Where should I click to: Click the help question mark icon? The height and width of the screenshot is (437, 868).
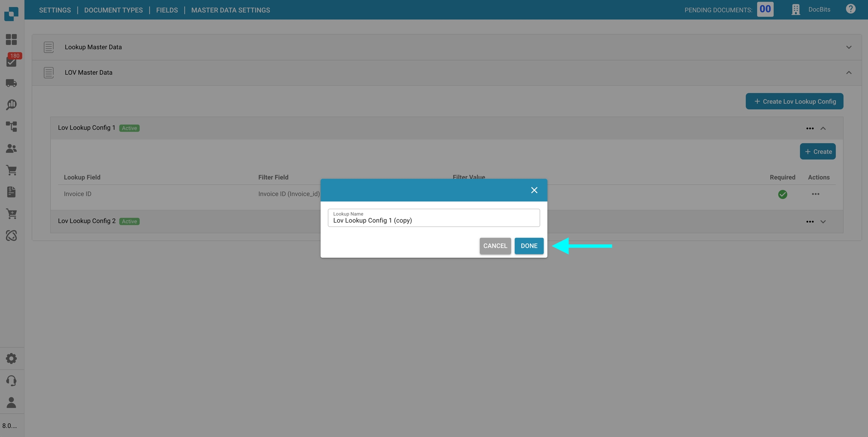click(x=850, y=9)
